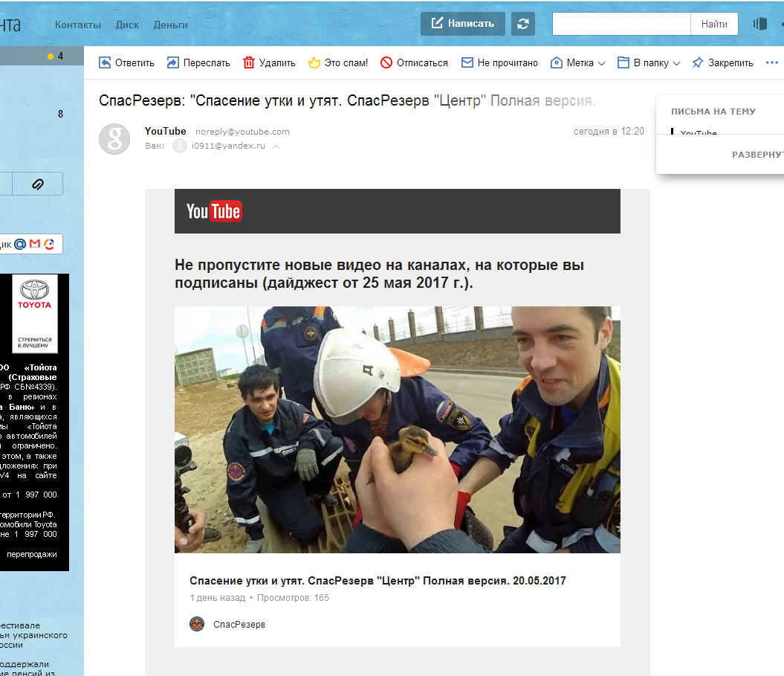784x676 pixels.
Task: Open the duck rescue video thumbnail
Action: coord(397,429)
